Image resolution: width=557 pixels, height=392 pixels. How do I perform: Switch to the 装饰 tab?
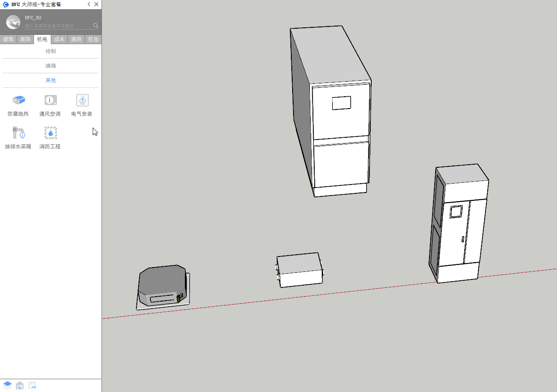click(25, 39)
